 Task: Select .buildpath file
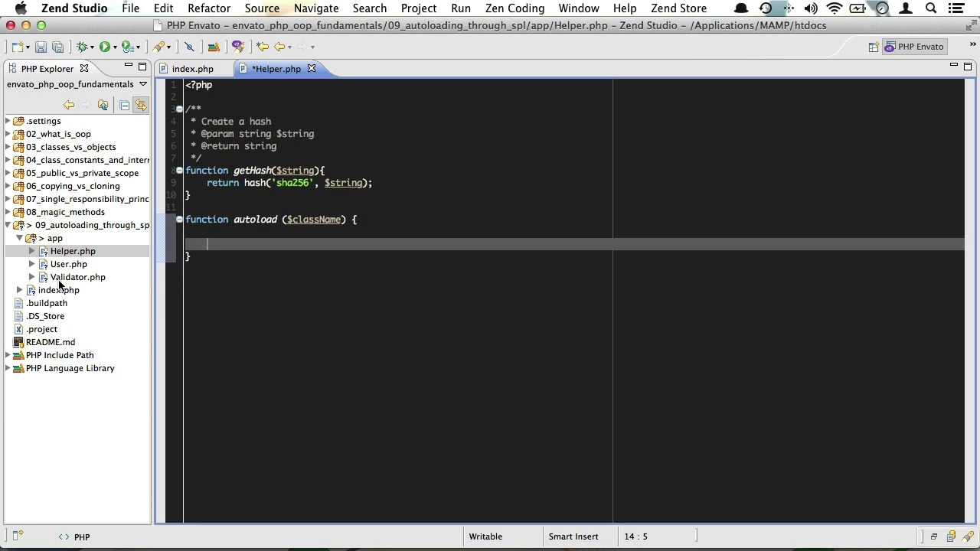pyautogui.click(x=47, y=303)
